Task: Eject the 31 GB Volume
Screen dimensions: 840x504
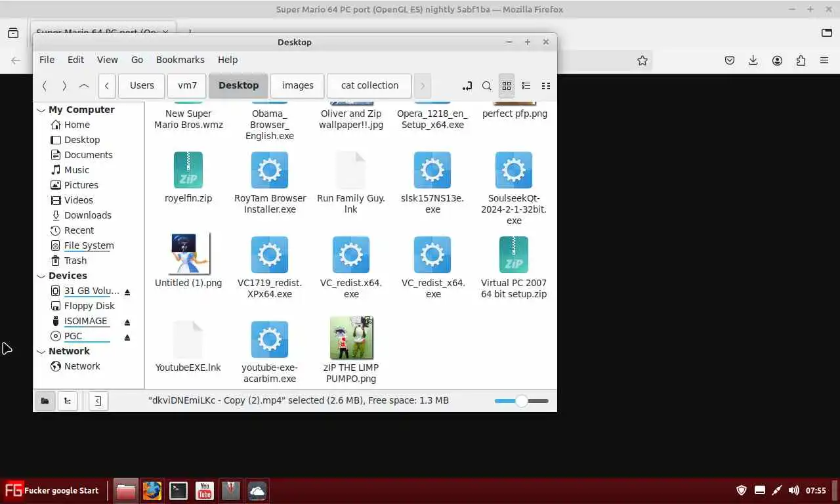Action: [x=127, y=291]
